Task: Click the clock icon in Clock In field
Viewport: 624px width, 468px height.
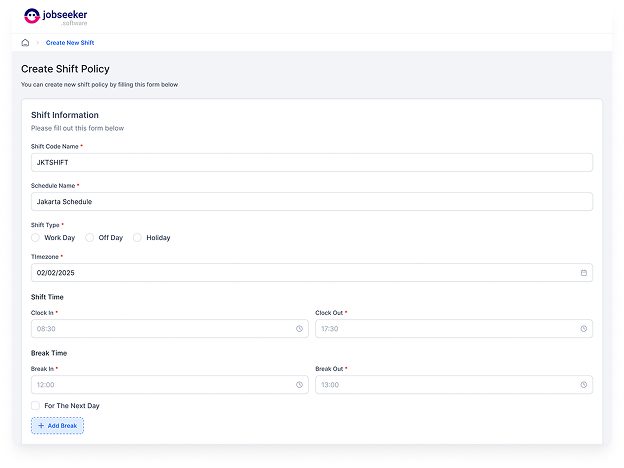Action: tap(299, 328)
